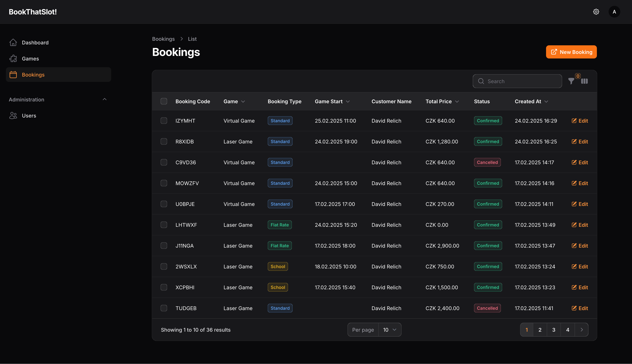Navigate via the Bookings breadcrumb link
Screen dimensions: 632x364
point(163,39)
